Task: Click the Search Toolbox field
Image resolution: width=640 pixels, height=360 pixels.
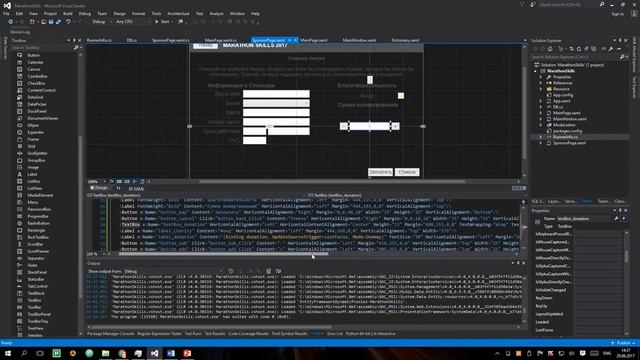Action: 42,48
